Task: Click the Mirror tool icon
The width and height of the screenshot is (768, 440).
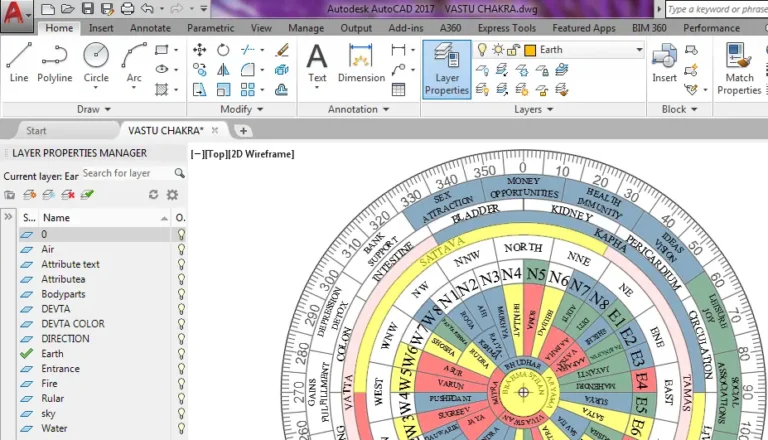Action: [223, 70]
